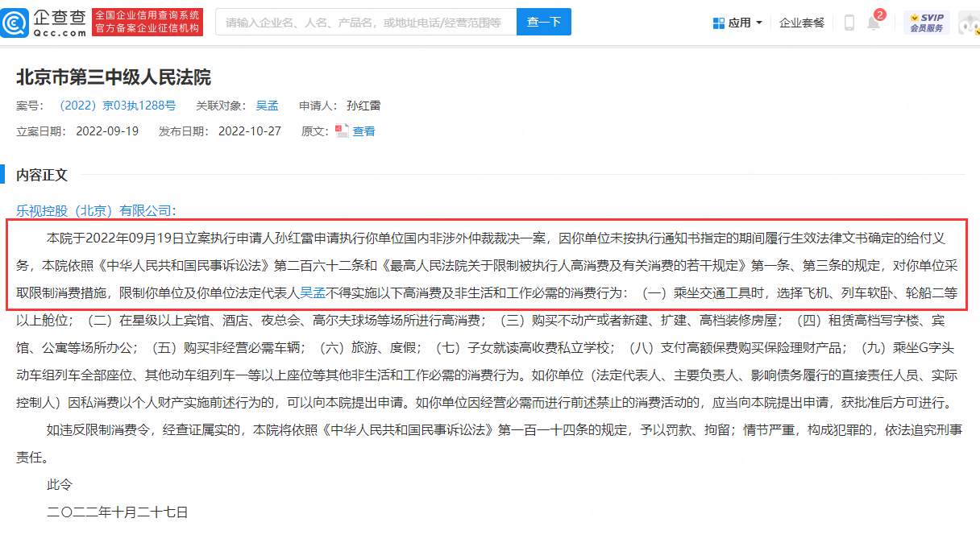
Task: Open the user avatar at top right
Action: coord(969,23)
